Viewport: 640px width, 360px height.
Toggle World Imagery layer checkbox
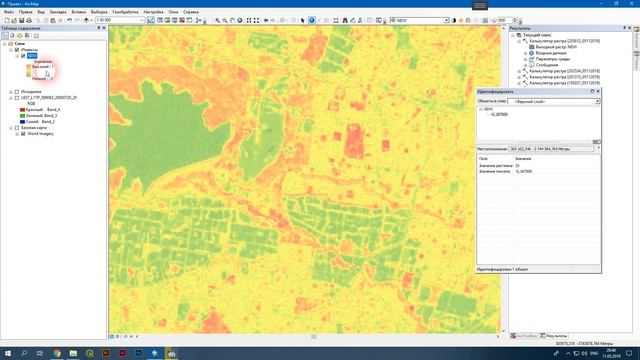pos(23,134)
